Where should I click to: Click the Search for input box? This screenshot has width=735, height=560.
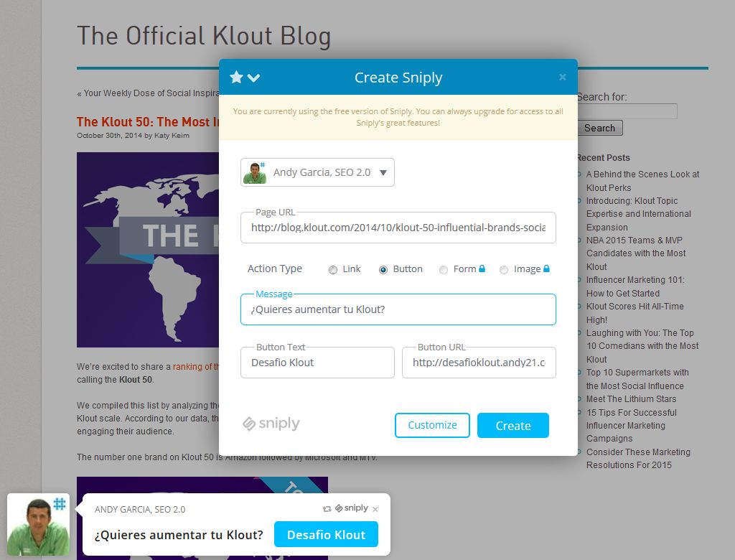coord(627,111)
